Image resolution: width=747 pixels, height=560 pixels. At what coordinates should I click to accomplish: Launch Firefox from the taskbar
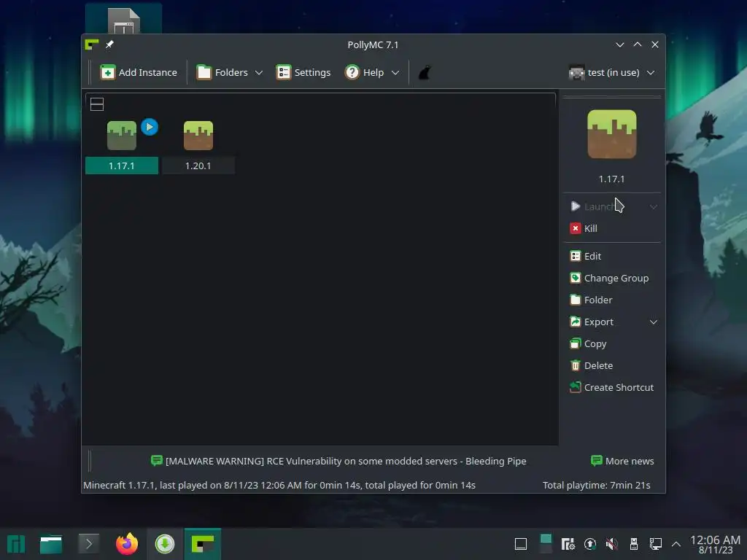click(x=127, y=544)
